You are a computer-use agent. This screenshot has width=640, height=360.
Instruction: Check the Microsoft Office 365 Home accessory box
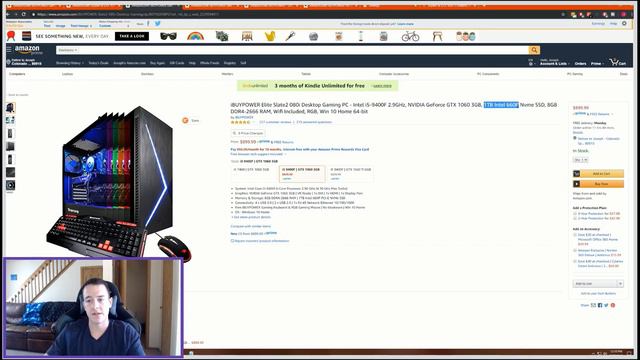click(x=575, y=235)
